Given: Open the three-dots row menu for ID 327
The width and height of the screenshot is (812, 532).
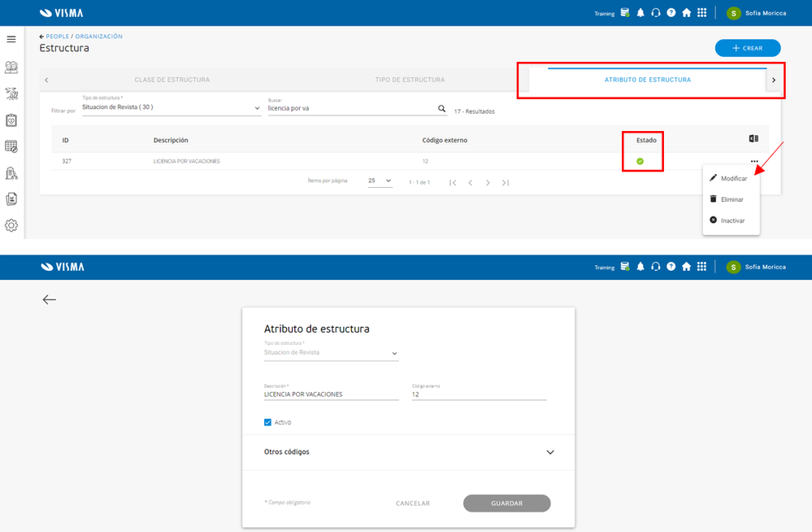Looking at the screenshot, I should click(x=754, y=161).
